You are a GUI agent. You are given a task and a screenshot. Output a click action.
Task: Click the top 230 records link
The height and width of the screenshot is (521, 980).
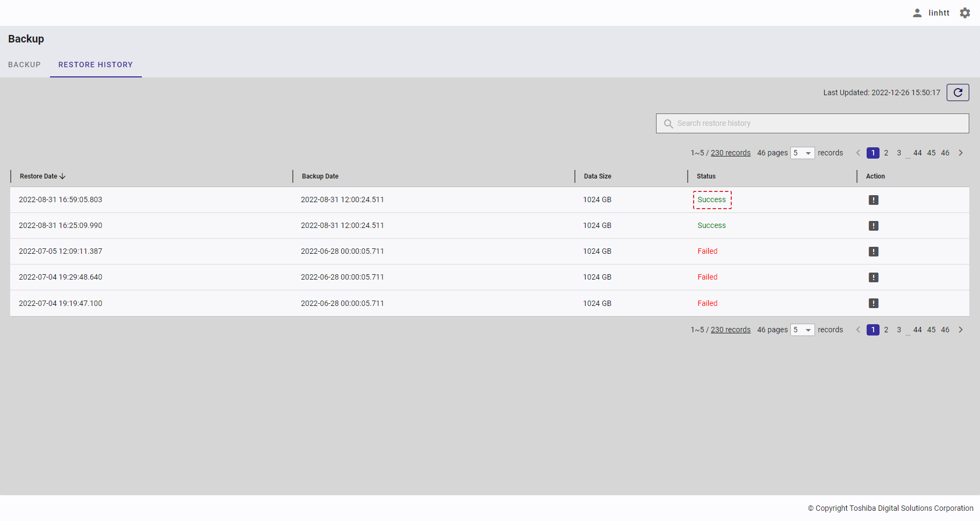click(730, 153)
